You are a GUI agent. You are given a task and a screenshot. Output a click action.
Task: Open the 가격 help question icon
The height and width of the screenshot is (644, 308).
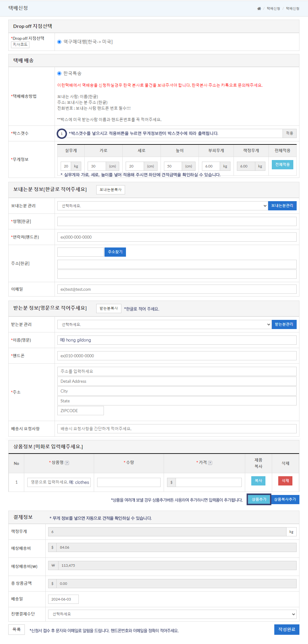[x=210, y=463]
